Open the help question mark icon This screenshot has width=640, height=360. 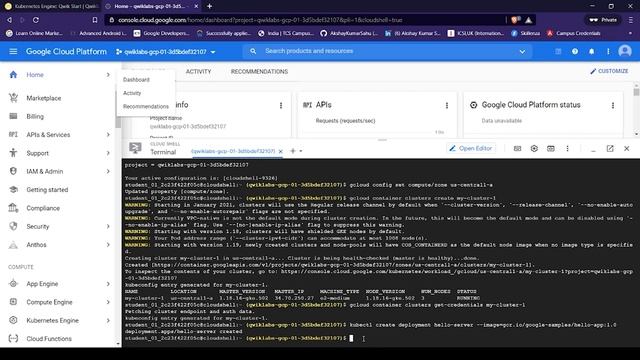(x=575, y=51)
